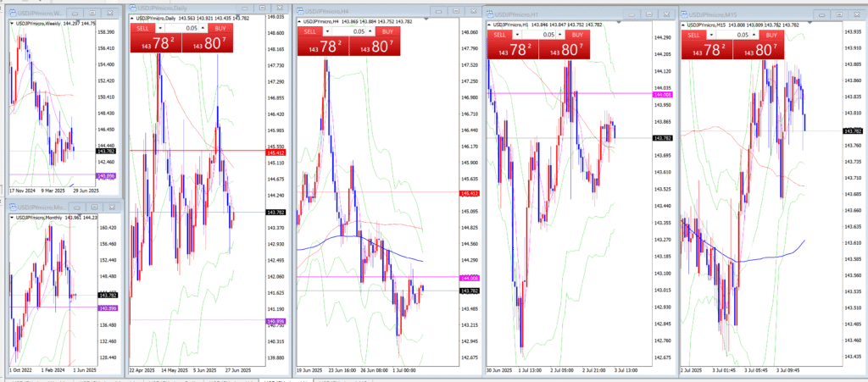Click the chart shift marker on H4 chart
The height and width of the screenshot is (382, 868).
pos(427,19)
